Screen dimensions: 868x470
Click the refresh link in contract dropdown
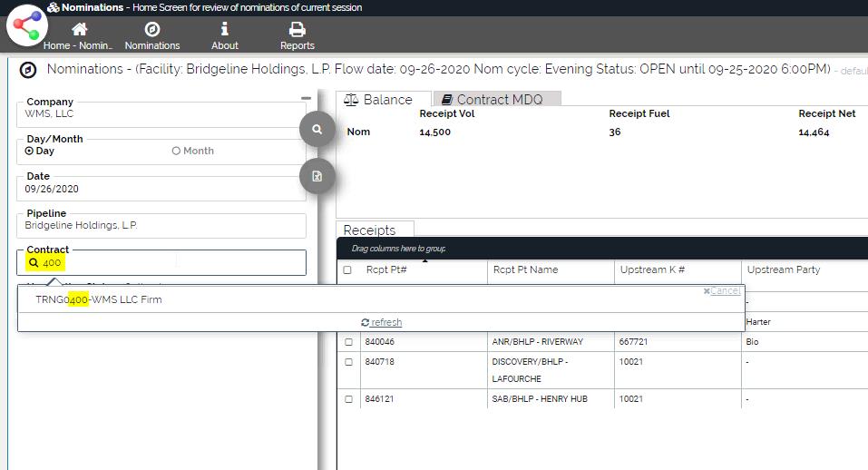click(x=382, y=322)
